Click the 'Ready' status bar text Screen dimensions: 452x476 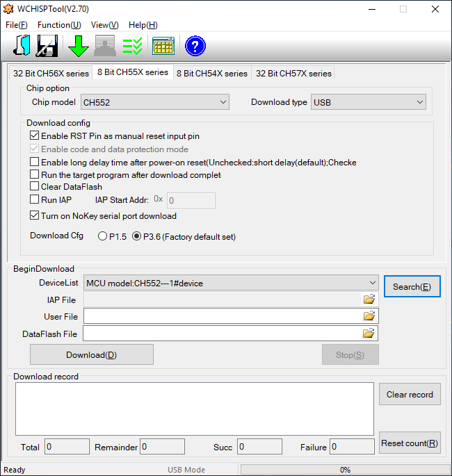[15, 470]
